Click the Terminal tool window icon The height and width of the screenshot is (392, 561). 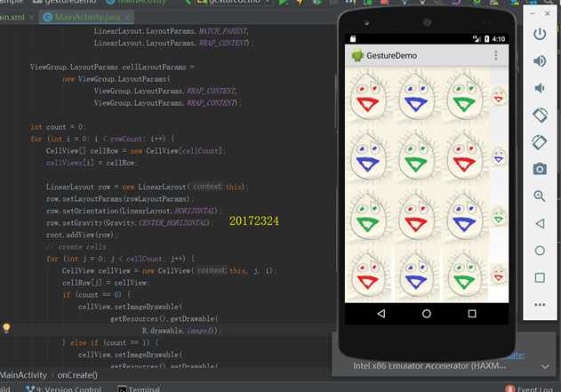tap(122, 388)
